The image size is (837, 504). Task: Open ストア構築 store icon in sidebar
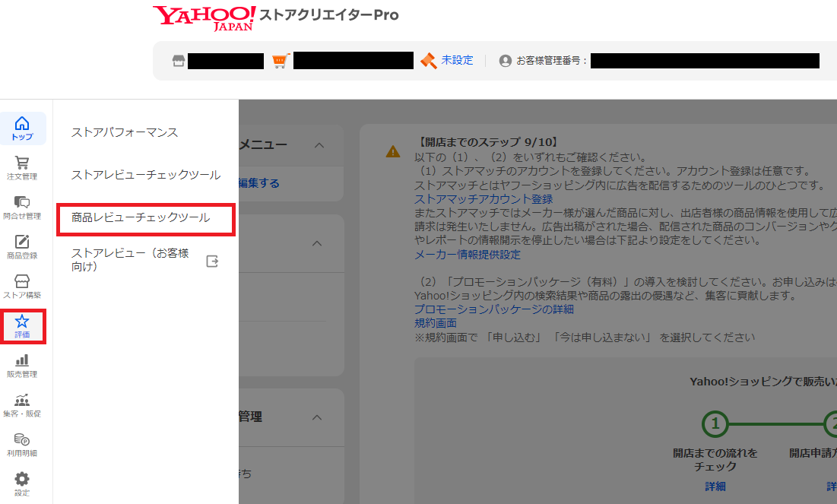pyautogui.click(x=22, y=286)
